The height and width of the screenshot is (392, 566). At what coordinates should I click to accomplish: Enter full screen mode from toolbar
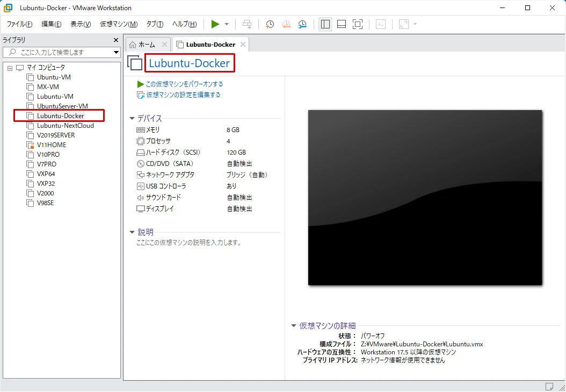(358, 24)
